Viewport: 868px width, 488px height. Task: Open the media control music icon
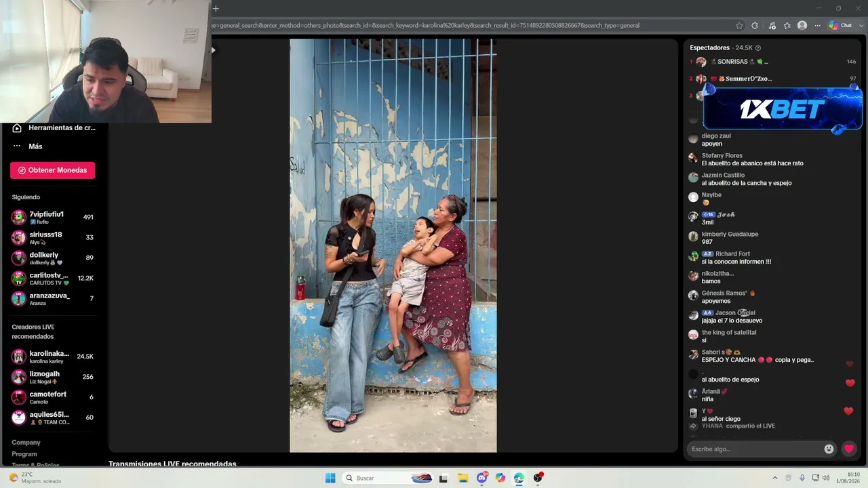[x=772, y=26]
